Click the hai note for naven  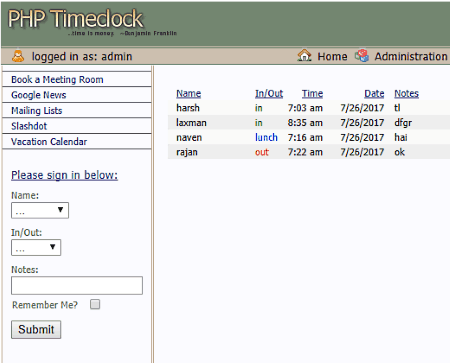pyautogui.click(x=401, y=137)
